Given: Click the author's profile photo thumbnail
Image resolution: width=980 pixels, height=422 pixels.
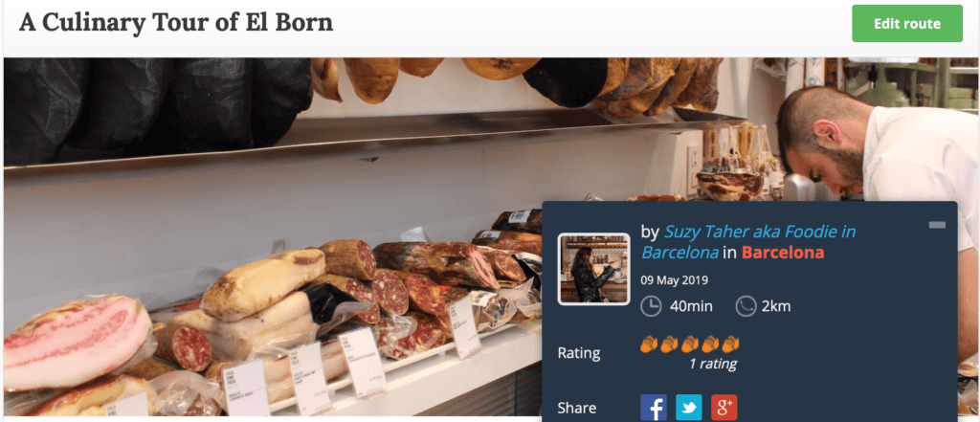Looking at the screenshot, I should 593,269.
